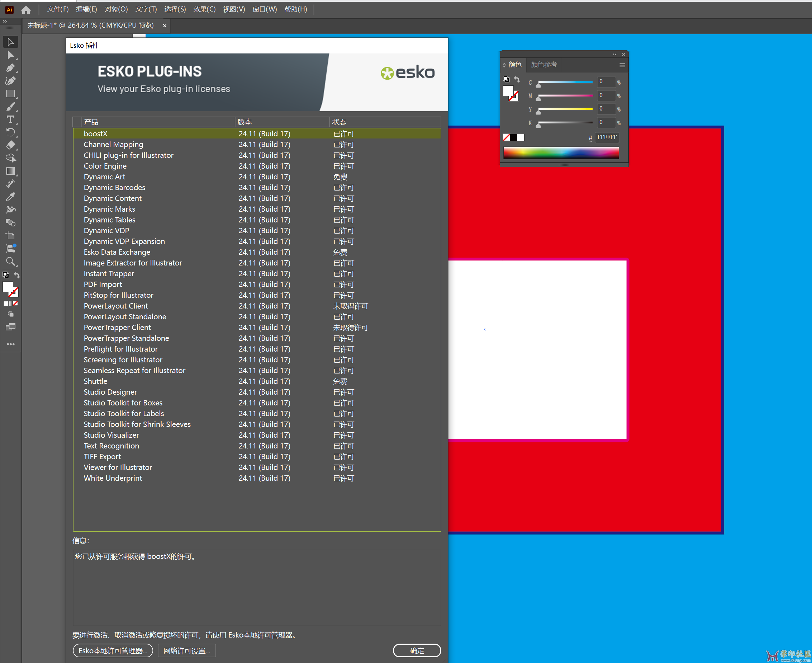Image resolution: width=812 pixels, height=663 pixels.
Task: Select the Instant Trapper row
Action: point(257,273)
